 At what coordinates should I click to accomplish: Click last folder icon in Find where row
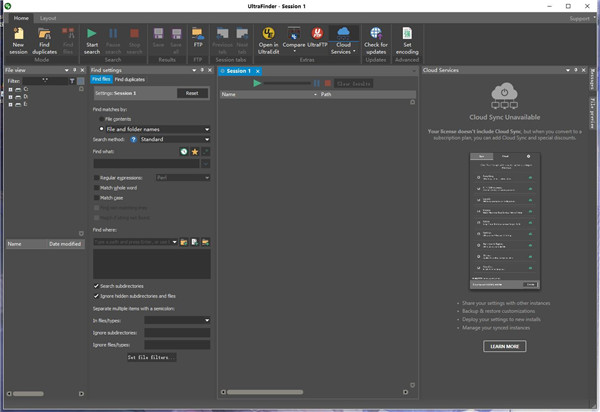pyautogui.click(x=205, y=242)
